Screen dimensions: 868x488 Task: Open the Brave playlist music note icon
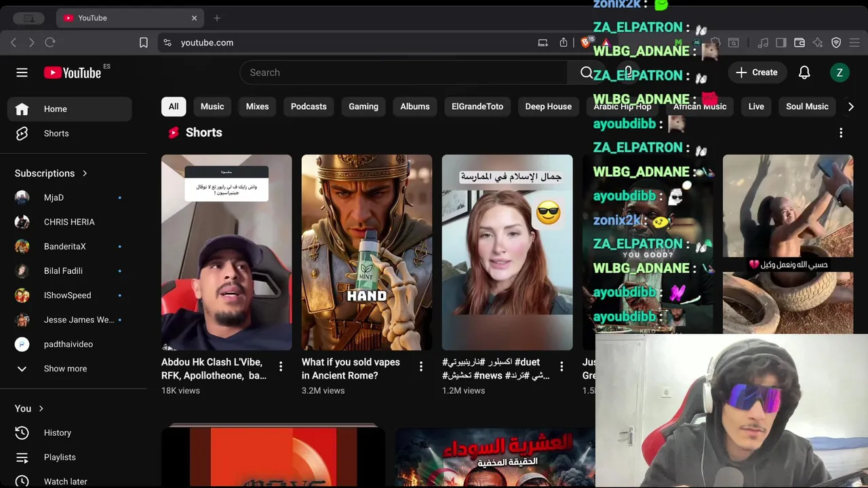763,43
